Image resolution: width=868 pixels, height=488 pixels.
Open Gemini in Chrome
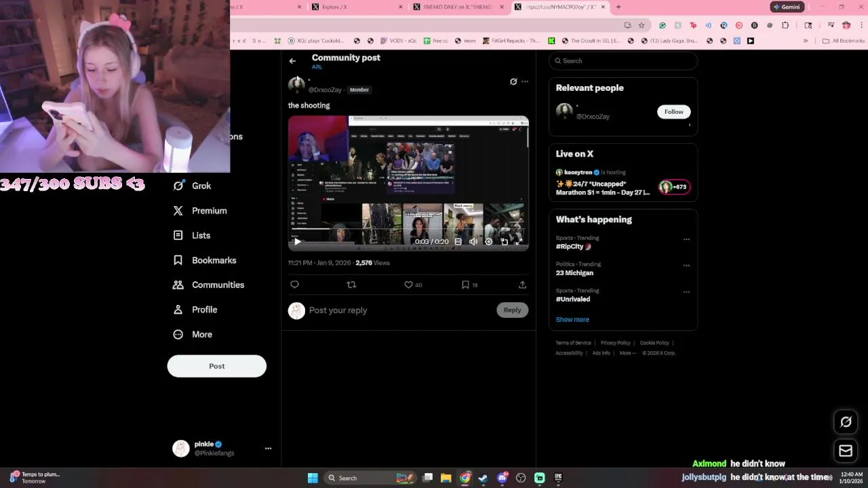coord(787,7)
